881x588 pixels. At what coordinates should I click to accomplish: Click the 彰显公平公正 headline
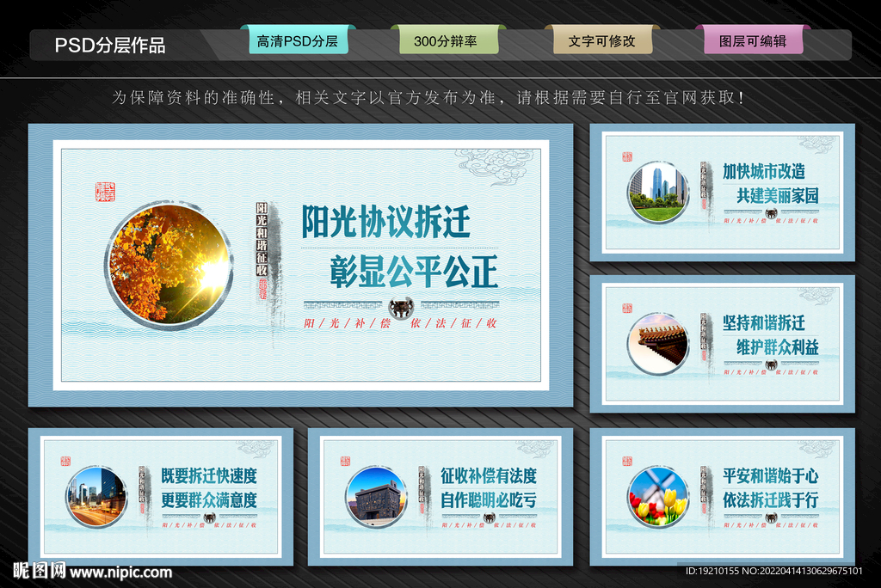(414, 272)
